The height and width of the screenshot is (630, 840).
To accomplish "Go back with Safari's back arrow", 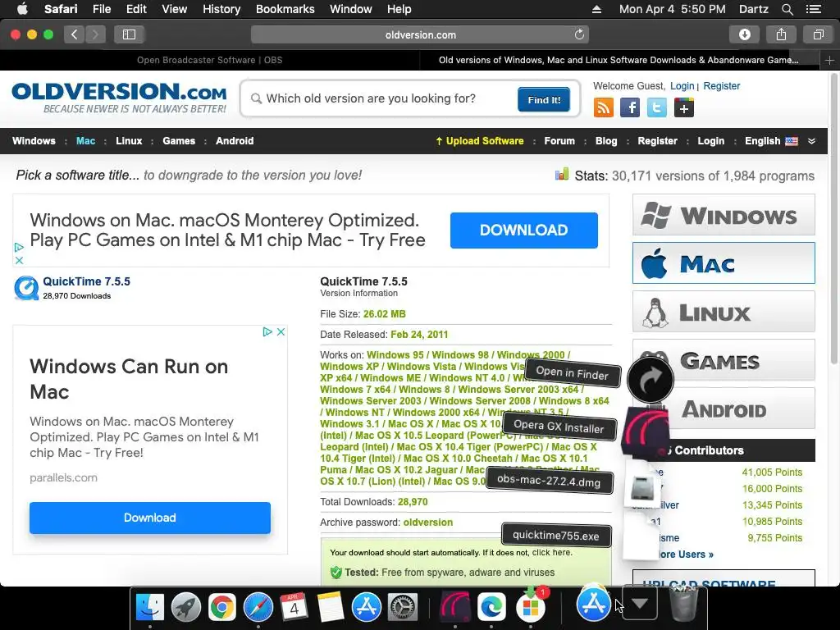I will tap(75, 34).
